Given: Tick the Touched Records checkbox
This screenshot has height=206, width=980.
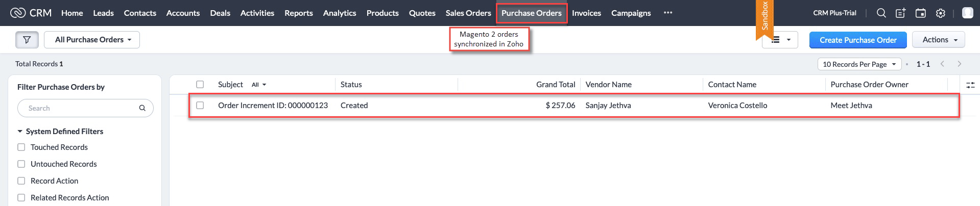Looking at the screenshot, I should (21, 147).
